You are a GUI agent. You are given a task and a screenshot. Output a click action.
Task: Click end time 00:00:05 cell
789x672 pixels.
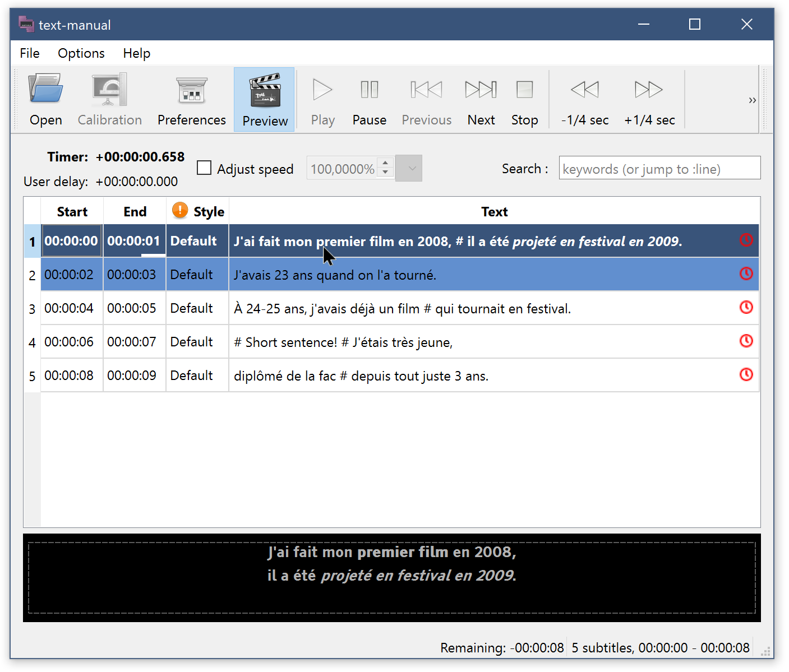click(x=135, y=308)
